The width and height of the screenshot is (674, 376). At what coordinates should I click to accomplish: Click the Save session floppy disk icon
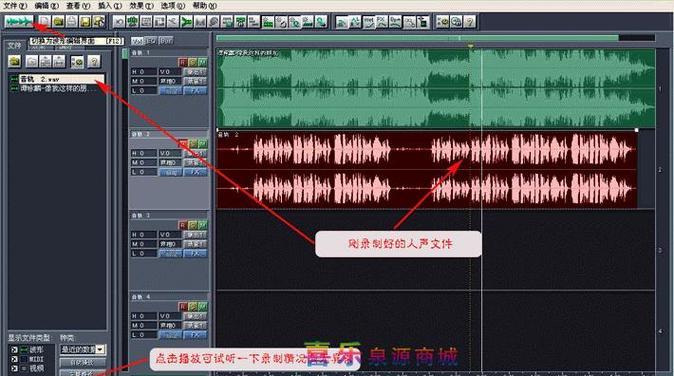point(85,21)
